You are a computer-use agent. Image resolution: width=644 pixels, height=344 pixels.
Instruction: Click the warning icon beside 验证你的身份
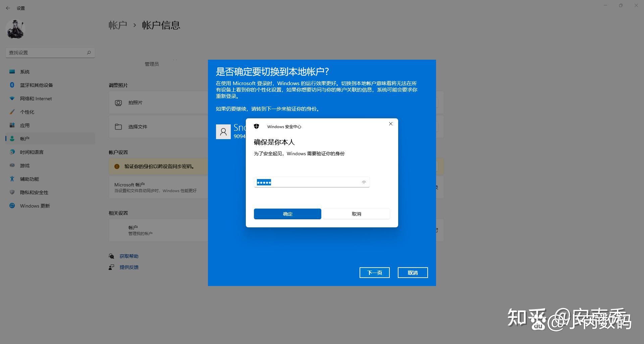pos(117,166)
